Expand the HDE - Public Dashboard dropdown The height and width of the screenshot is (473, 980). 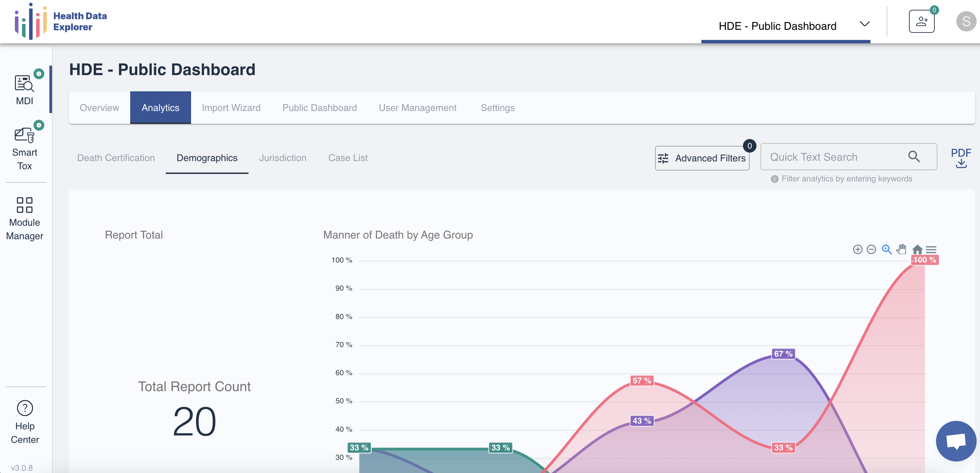pyautogui.click(x=786, y=25)
